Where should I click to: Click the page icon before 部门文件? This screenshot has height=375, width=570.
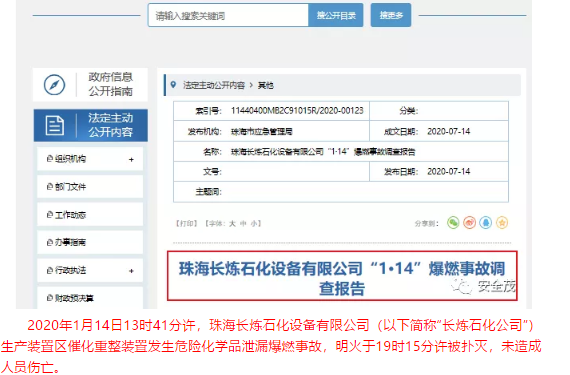tap(50, 186)
